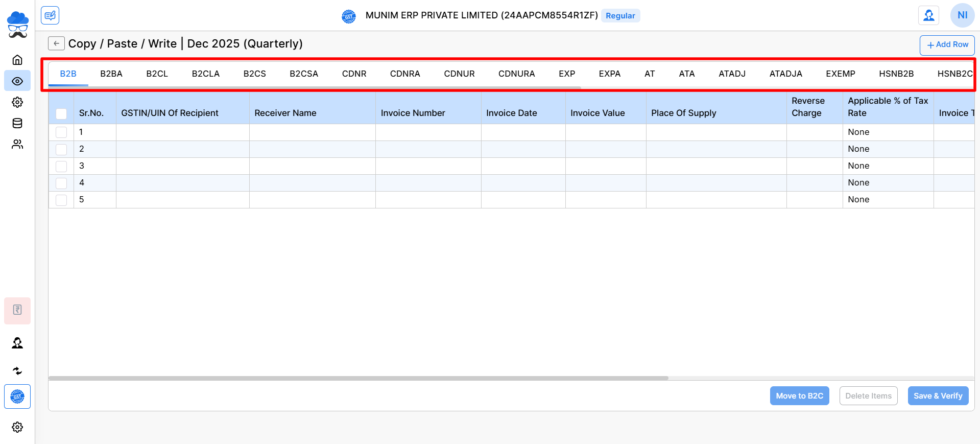Open the rupee receipt icon in sidebar
Image resolution: width=980 pixels, height=444 pixels.
pos(17,310)
